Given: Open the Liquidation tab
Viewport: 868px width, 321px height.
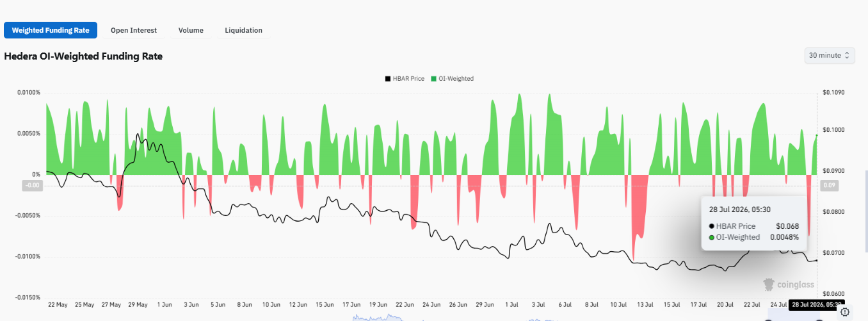Looking at the screenshot, I should [243, 30].
